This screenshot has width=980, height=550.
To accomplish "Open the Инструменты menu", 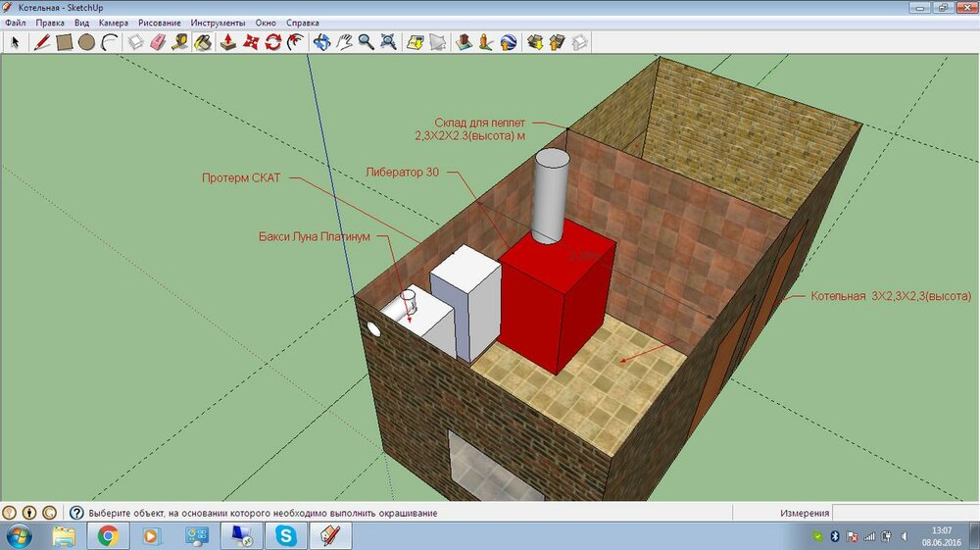I will [x=218, y=22].
